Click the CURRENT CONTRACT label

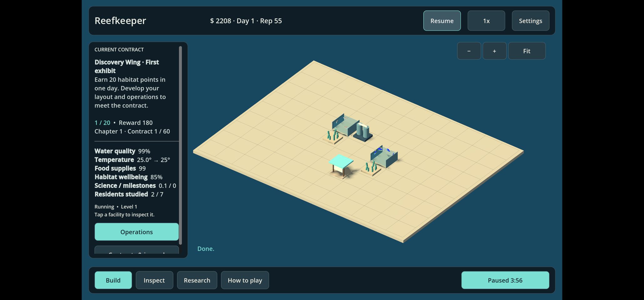(x=119, y=50)
